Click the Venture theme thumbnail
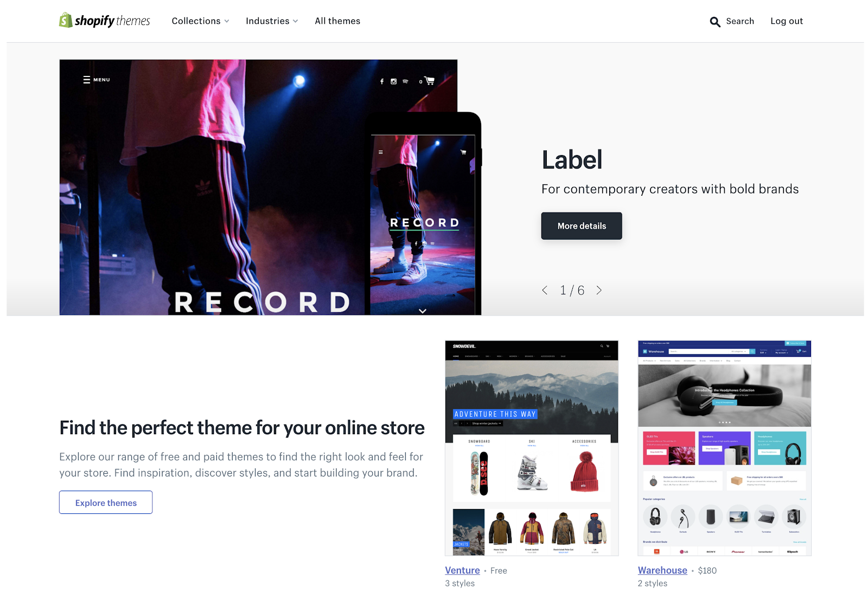This screenshot has width=868, height=605. pos(532,448)
